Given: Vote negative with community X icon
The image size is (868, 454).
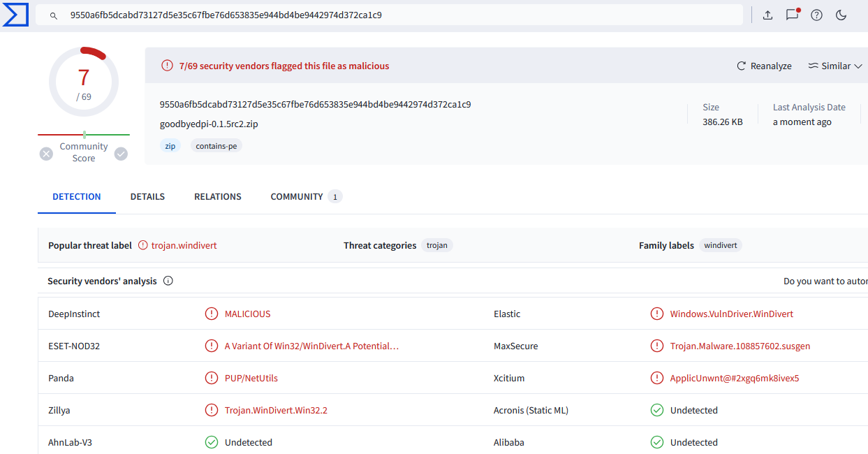Looking at the screenshot, I should point(46,154).
